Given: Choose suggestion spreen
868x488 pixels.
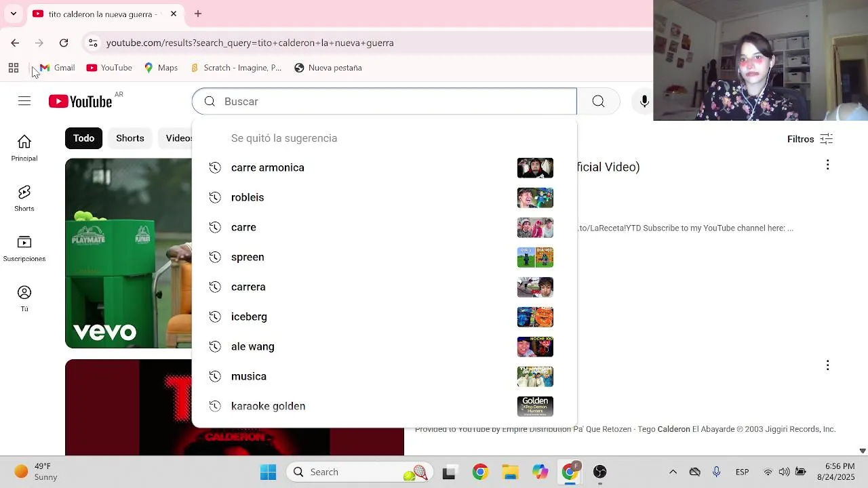Looking at the screenshot, I should click(x=384, y=257).
